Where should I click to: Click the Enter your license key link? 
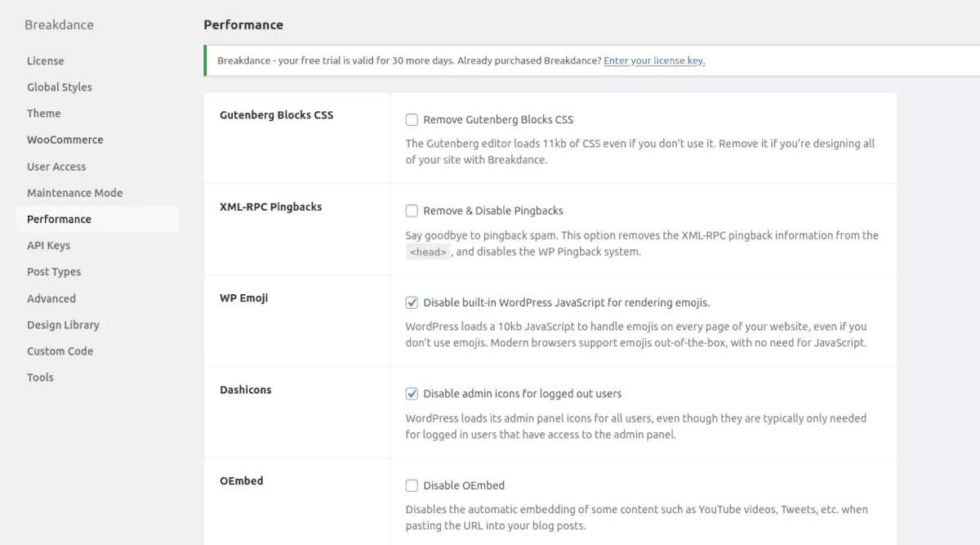coord(654,60)
